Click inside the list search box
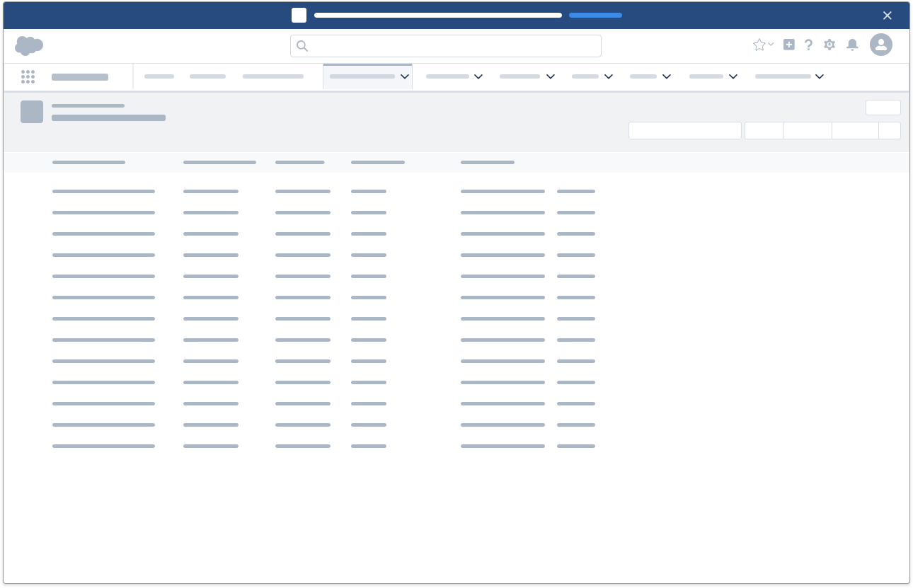913x588 pixels. pyautogui.click(x=684, y=130)
